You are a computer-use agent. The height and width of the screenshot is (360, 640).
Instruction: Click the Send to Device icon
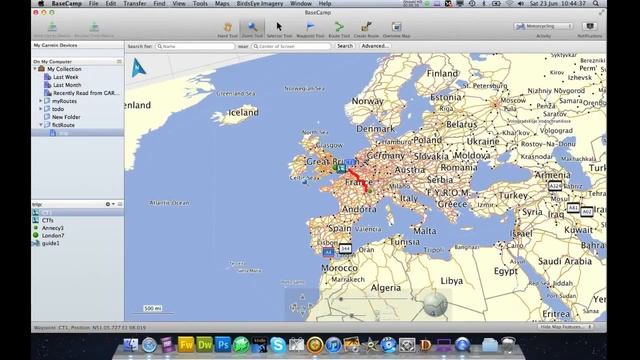[x=52, y=27]
